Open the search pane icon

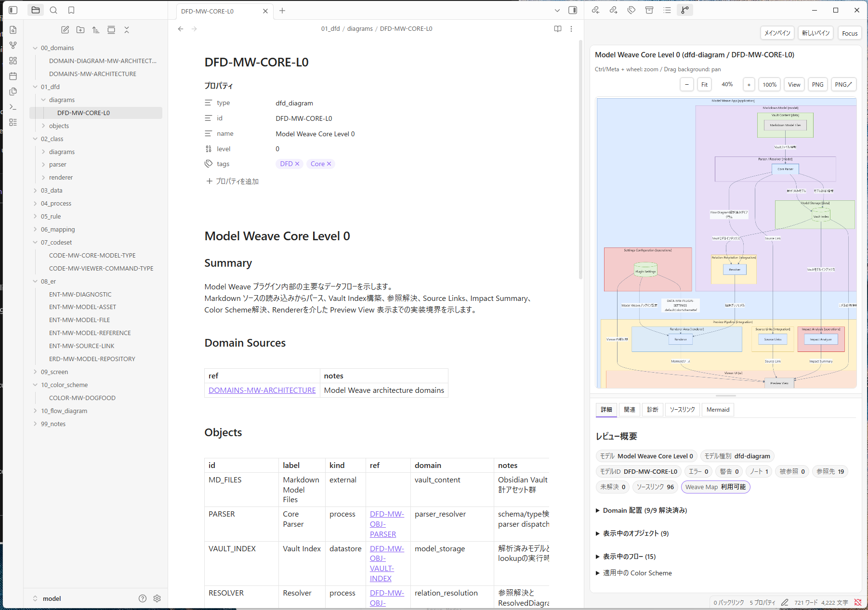(53, 10)
